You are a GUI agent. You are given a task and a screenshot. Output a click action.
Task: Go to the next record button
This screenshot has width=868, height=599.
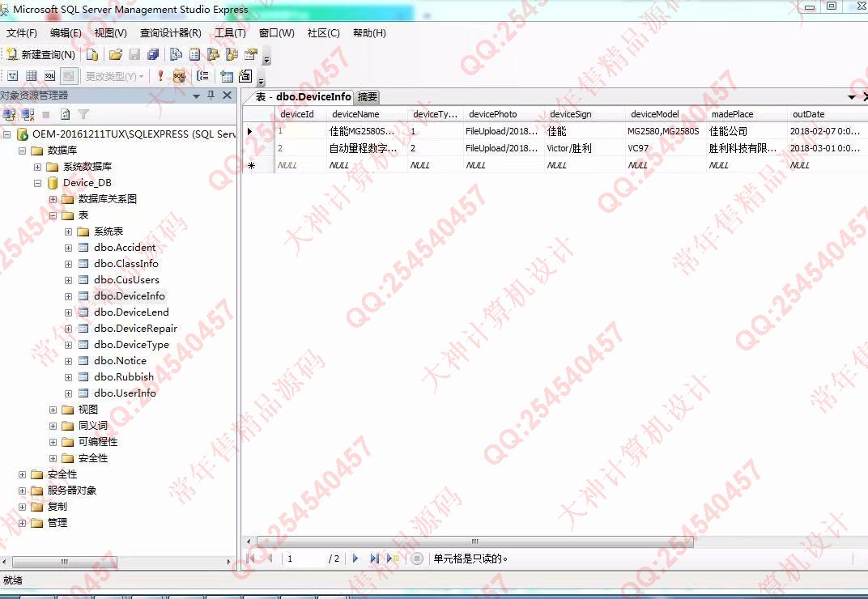[355, 559]
